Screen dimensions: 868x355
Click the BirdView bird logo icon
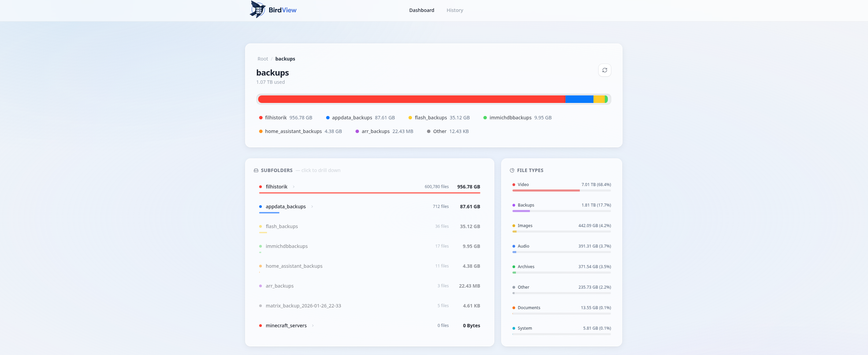(258, 9)
